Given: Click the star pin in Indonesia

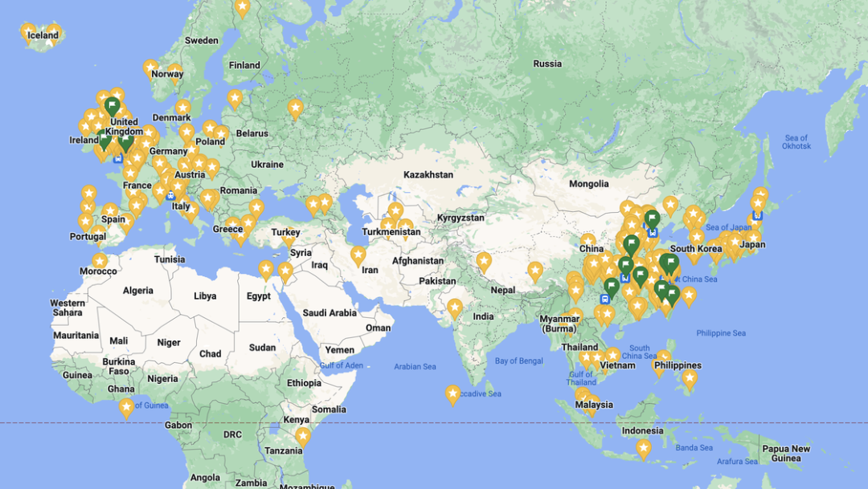Looking at the screenshot, I should 643,449.
